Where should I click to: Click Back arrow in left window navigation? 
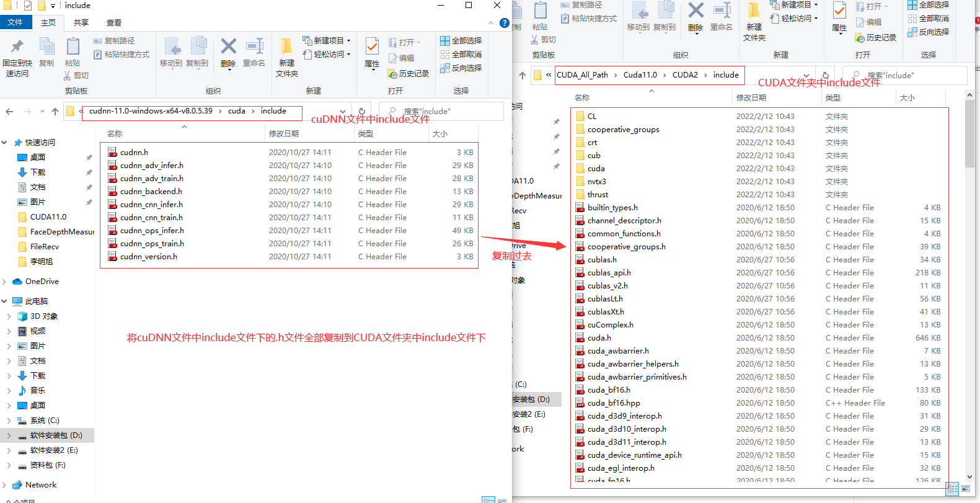tap(9, 112)
